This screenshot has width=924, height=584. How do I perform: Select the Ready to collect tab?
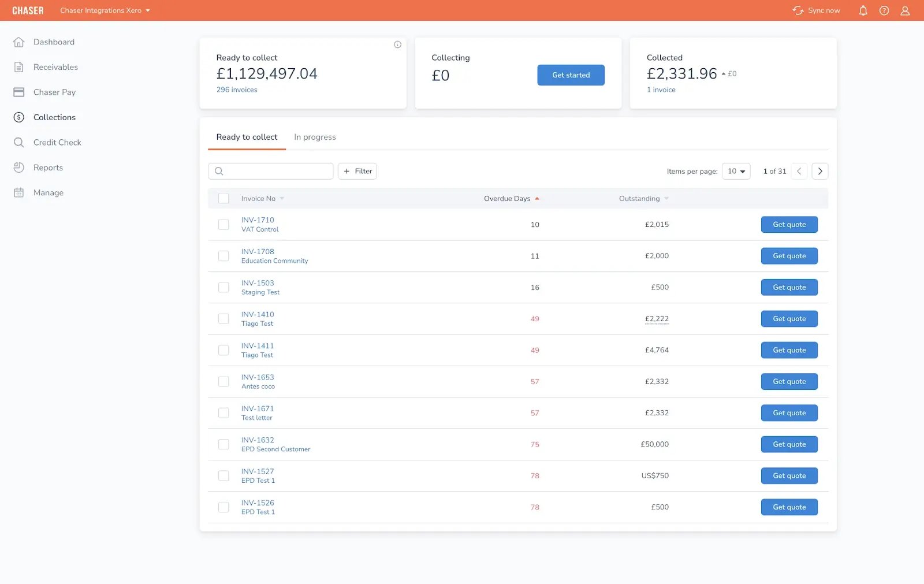[247, 137]
